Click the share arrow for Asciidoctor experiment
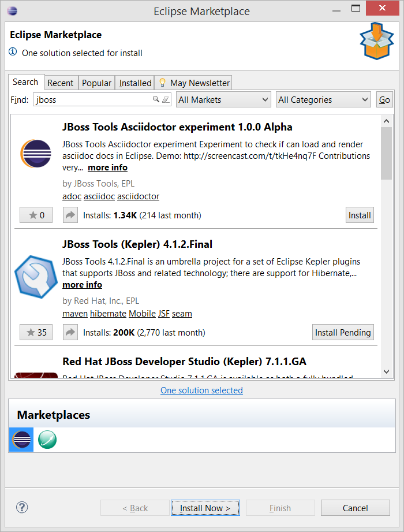 pos(70,215)
